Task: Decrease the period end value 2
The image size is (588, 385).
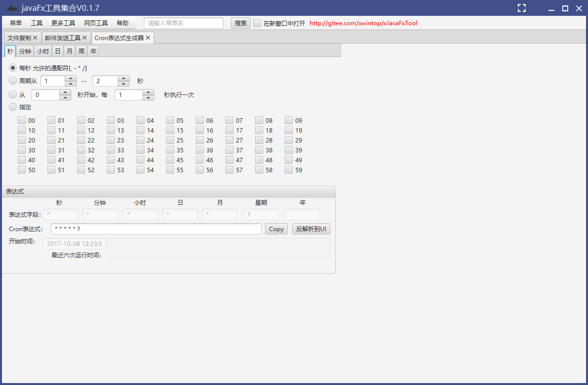Action: pyautogui.click(x=123, y=84)
